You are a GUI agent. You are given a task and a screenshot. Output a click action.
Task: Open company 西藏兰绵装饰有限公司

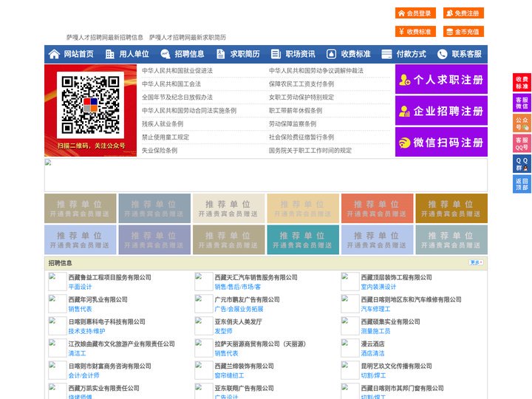[244, 366]
